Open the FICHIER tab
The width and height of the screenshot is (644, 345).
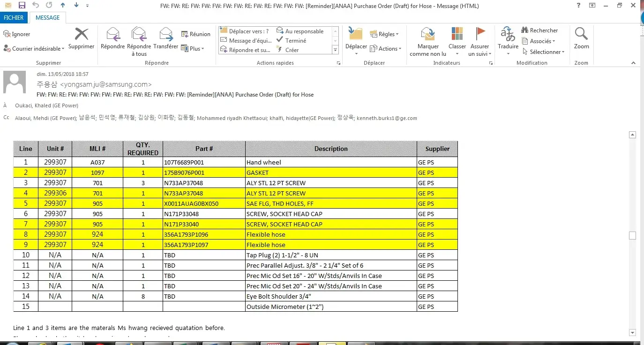coord(14,18)
